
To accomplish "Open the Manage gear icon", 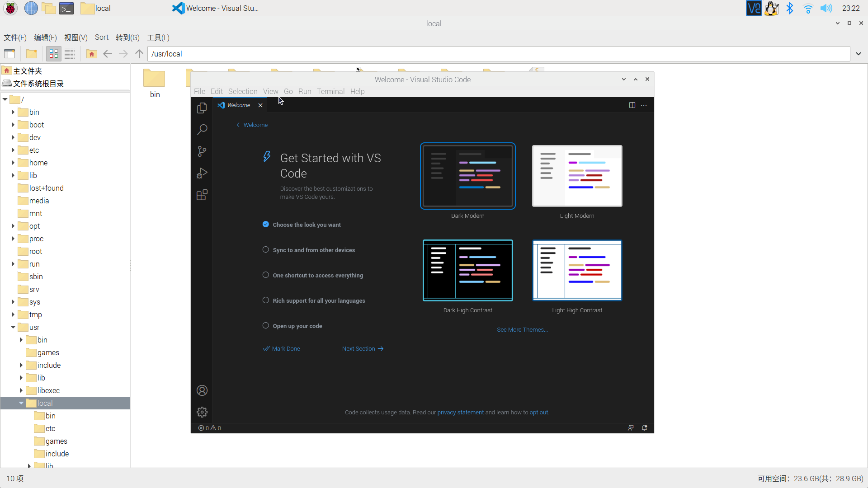I will pos(202,412).
